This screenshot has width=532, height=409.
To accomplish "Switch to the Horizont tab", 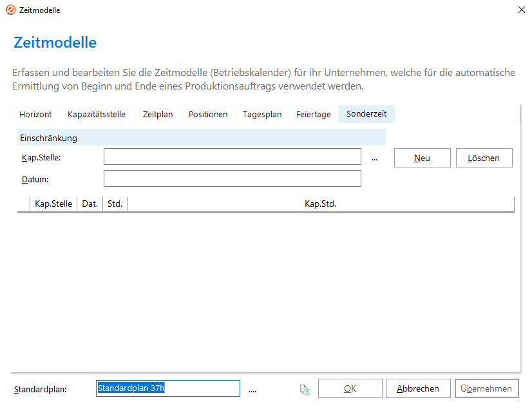I will [x=35, y=115].
